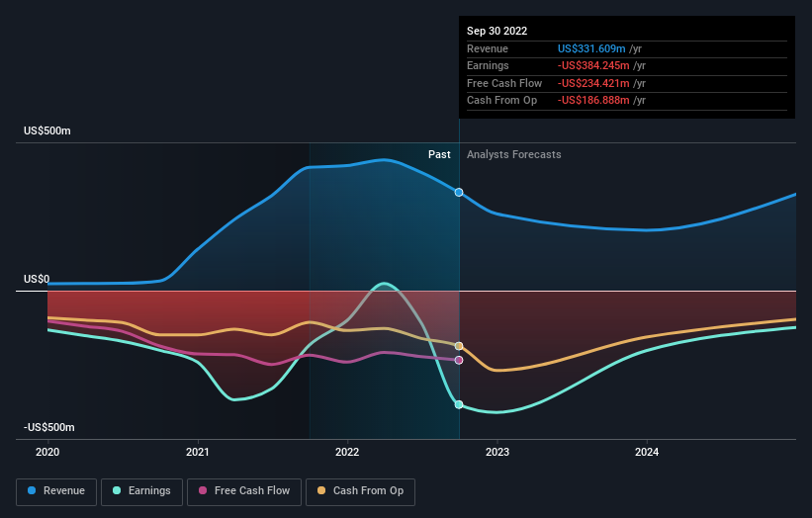This screenshot has width=812, height=518.
Task: Click the Earnings row label in tooltip
Action: (x=488, y=65)
